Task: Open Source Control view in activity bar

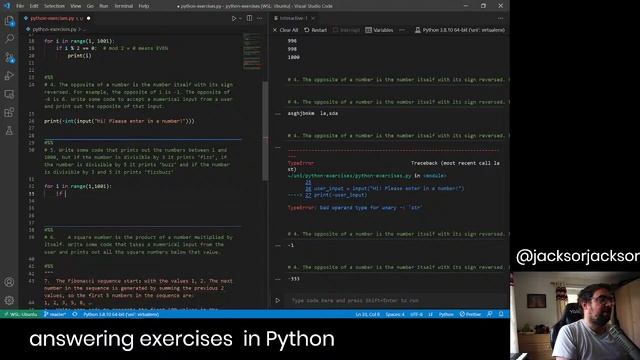Action: click(x=9, y=58)
